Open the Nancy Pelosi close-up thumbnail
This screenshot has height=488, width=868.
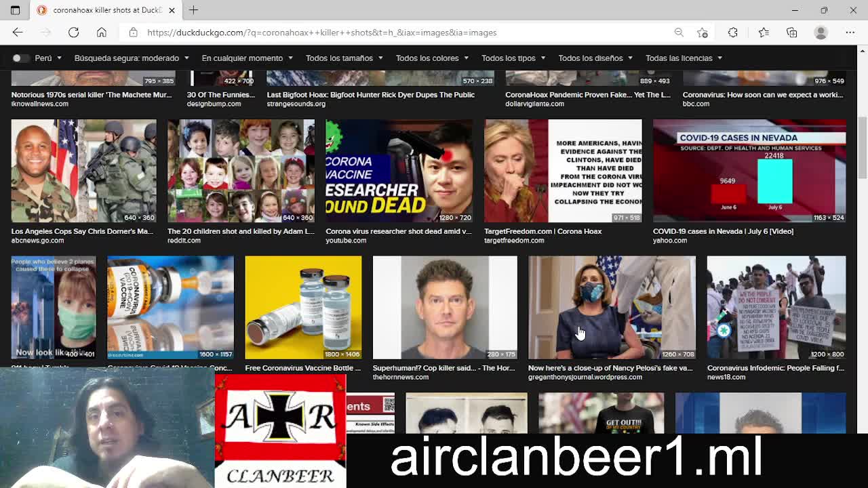tap(612, 307)
